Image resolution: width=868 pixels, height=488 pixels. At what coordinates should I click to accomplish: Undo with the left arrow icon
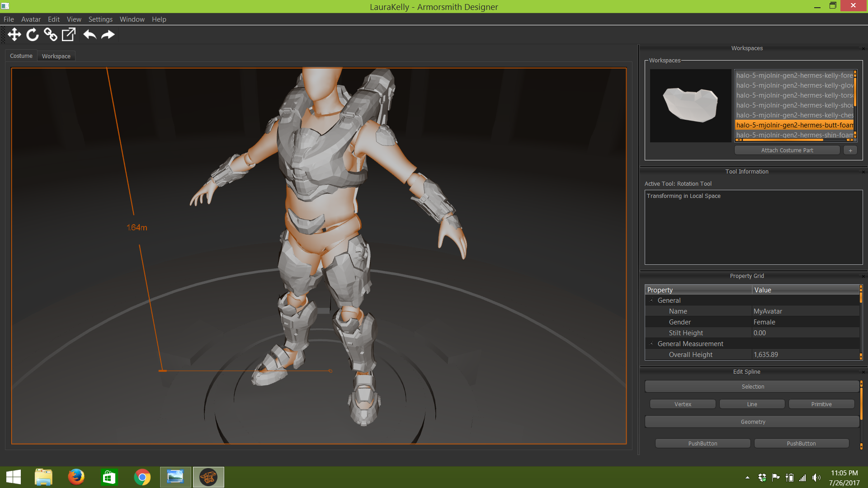tap(90, 35)
